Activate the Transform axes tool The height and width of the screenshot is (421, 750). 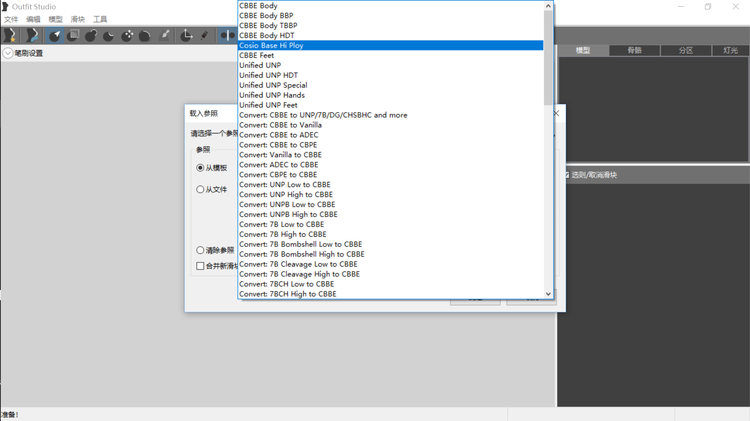pos(186,35)
